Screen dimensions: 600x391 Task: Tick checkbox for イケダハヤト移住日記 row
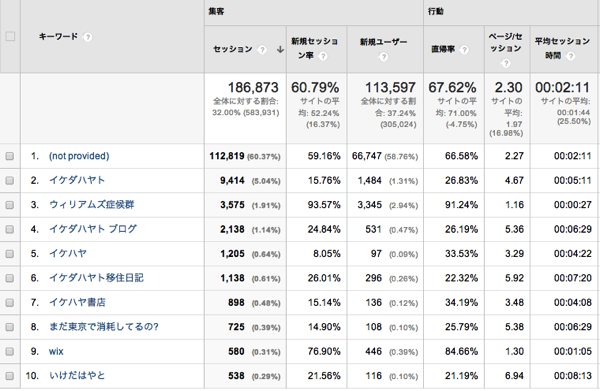point(10,278)
